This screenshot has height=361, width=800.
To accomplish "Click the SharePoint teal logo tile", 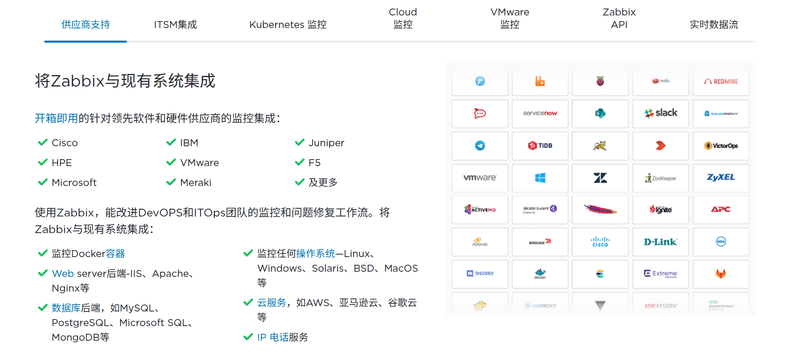I will click(600, 113).
